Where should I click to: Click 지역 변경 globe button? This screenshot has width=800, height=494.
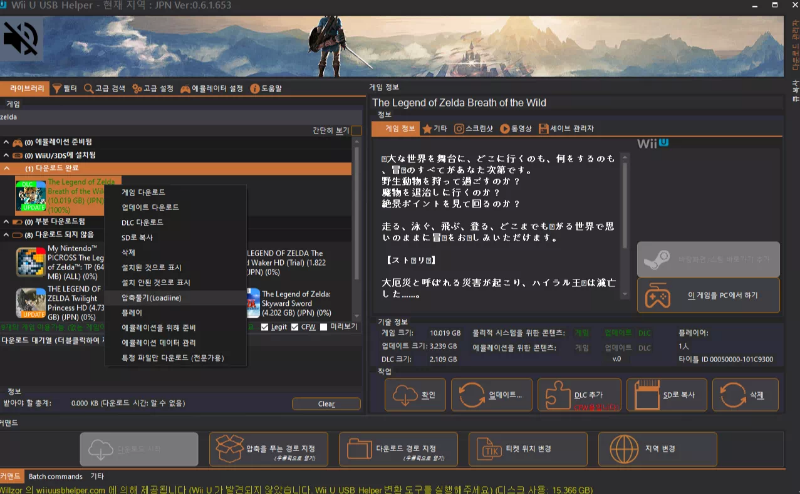658,449
